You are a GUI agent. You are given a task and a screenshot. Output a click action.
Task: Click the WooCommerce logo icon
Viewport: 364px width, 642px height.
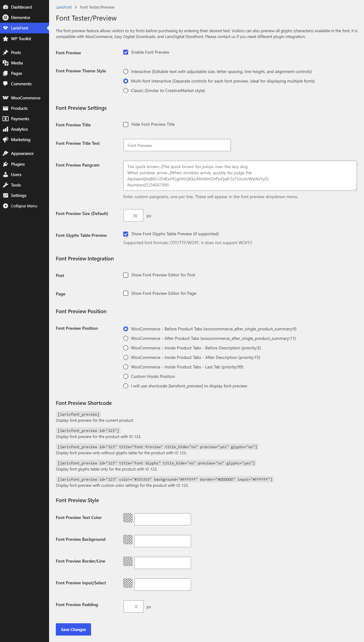click(x=6, y=98)
